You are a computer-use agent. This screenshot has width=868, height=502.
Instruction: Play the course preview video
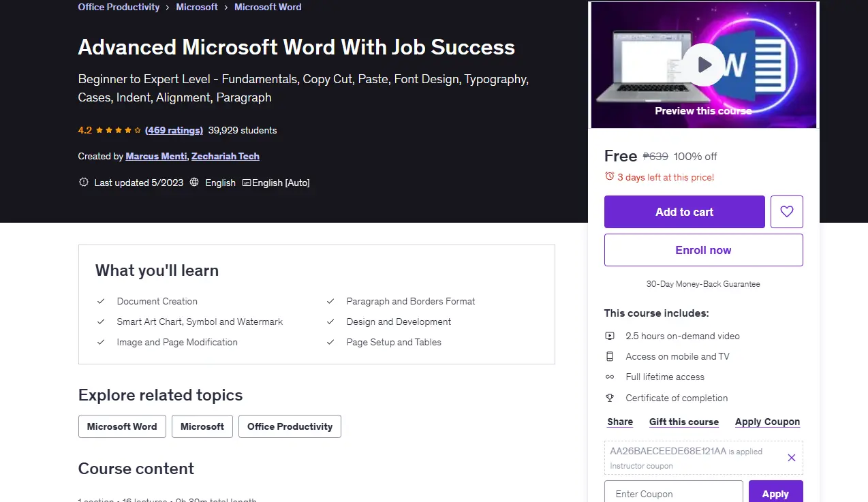point(704,65)
